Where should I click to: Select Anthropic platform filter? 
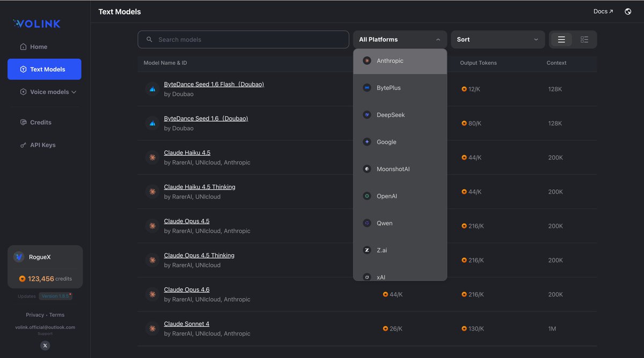(x=400, y=61)
